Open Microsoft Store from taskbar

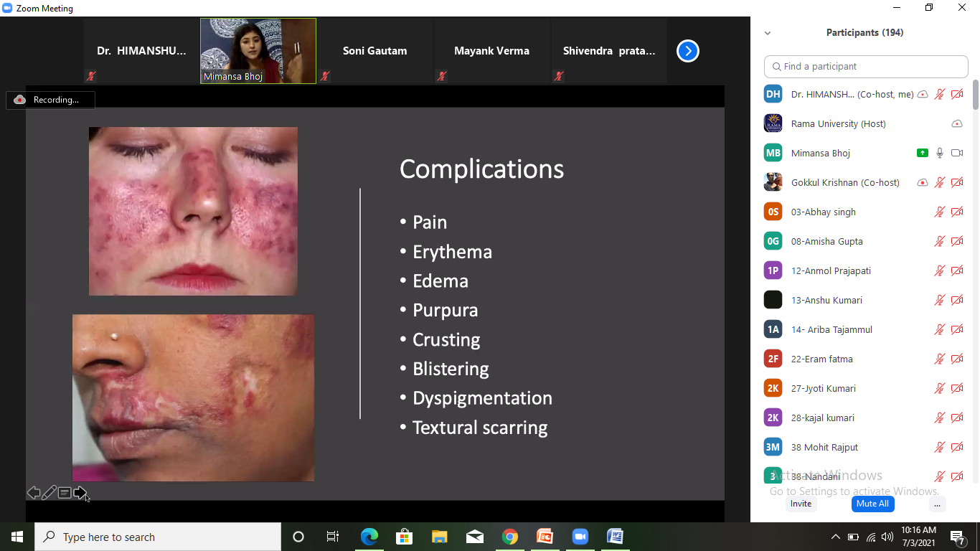pos(404,537)
